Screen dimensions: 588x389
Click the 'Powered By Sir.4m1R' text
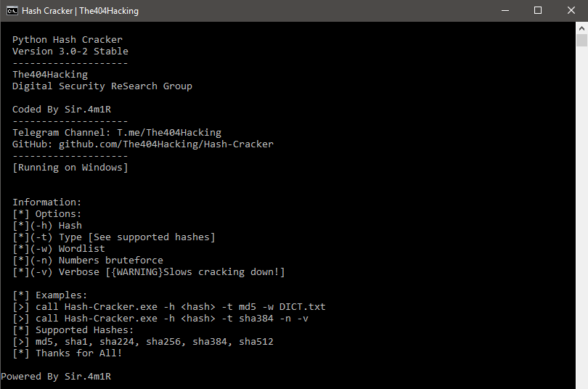point(56,377)
